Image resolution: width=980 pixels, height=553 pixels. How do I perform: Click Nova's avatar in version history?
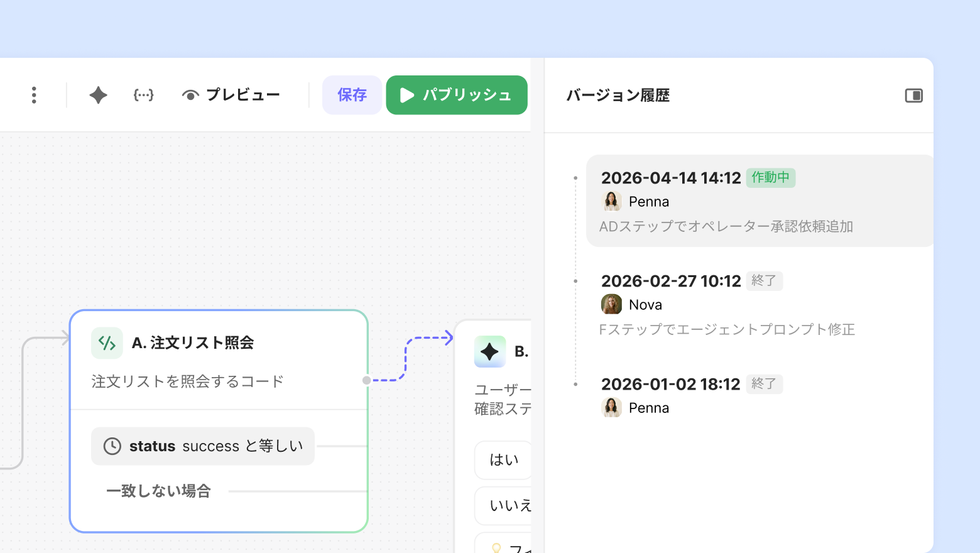point(611,305)
